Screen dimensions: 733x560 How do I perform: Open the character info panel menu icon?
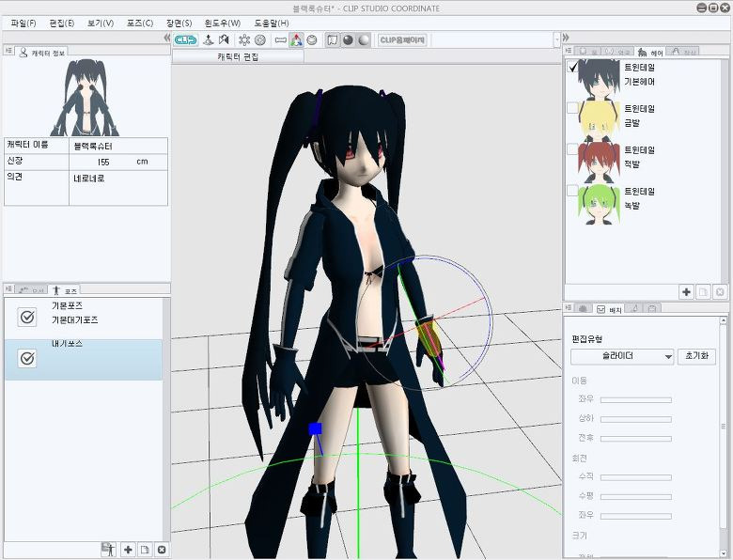[x=8, y=50]
